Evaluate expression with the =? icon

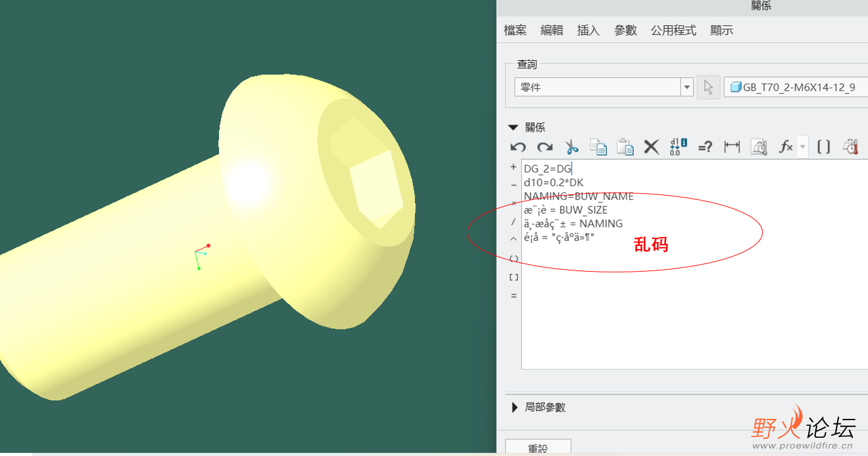[x=705, y=147]
